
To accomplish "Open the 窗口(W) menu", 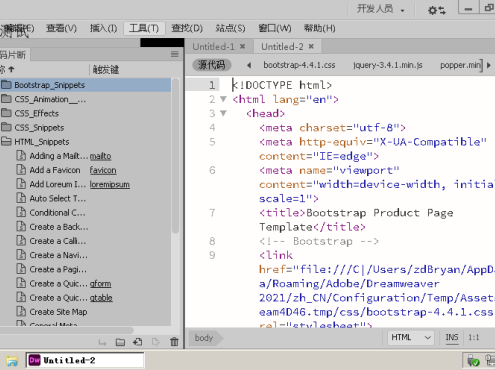I will (x=275, y=28).
